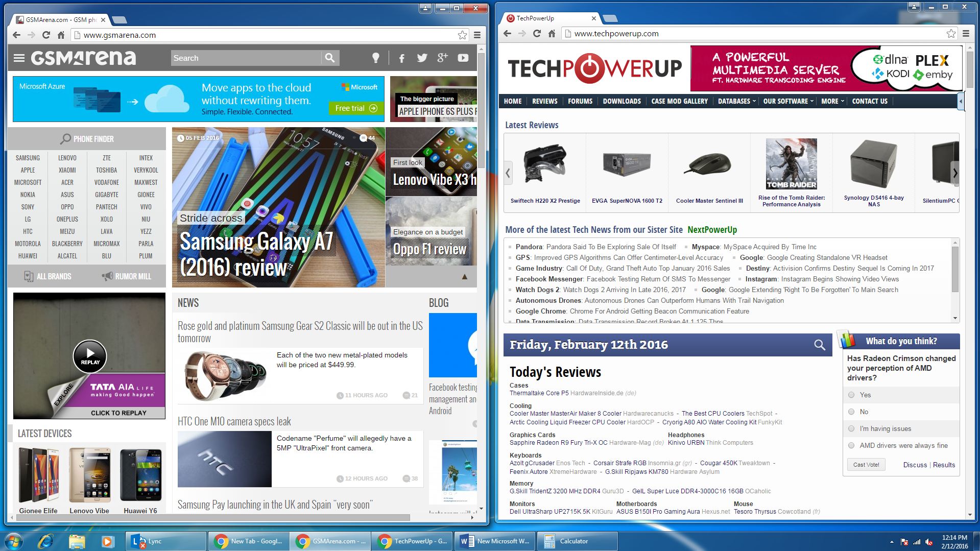Show previous Latest Reviews with left arrow

click(x=508, y=173)
